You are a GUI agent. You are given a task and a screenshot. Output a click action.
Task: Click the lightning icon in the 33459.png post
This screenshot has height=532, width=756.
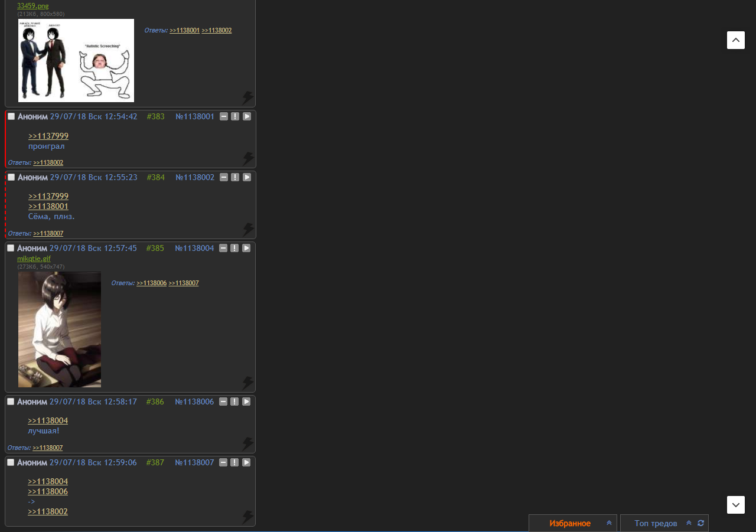pos(248,98)
